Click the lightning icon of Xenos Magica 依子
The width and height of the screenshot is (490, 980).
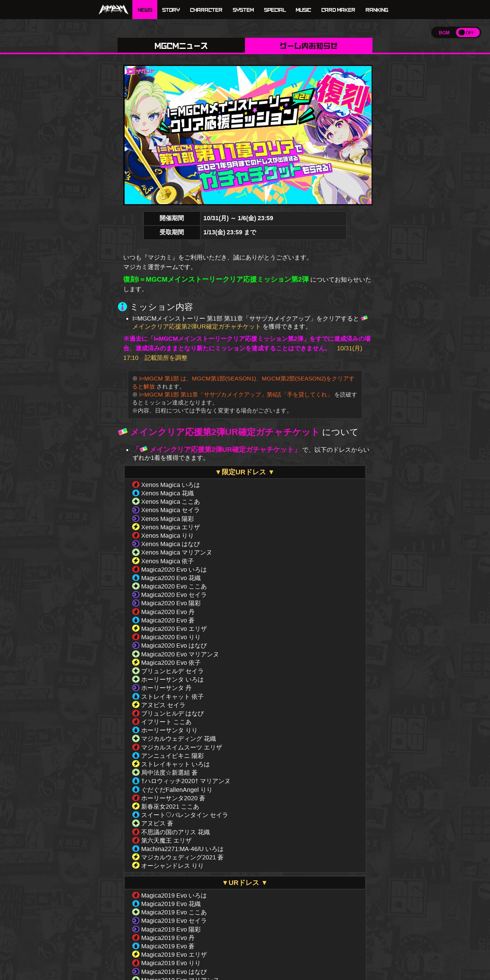coord(135,561)
